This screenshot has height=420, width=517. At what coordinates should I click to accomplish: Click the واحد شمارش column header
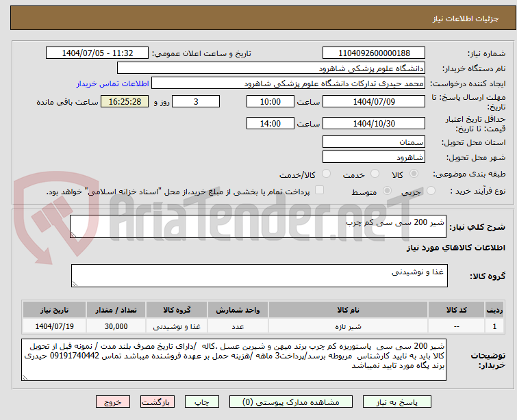coord(238,310)
